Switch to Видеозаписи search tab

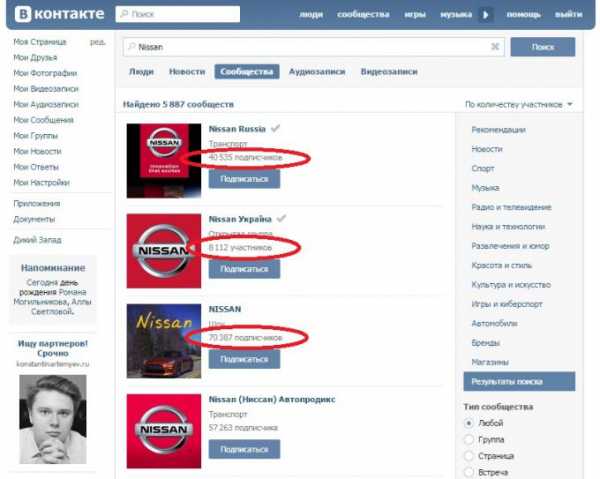coord(389,72)
